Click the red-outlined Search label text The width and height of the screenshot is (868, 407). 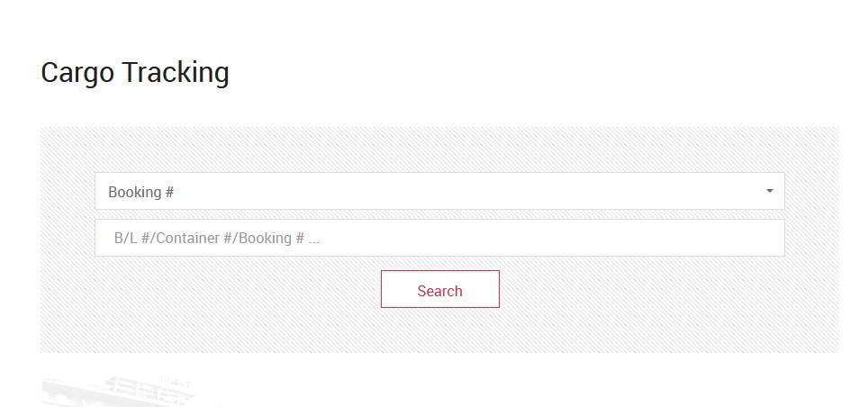coord(439,291)
